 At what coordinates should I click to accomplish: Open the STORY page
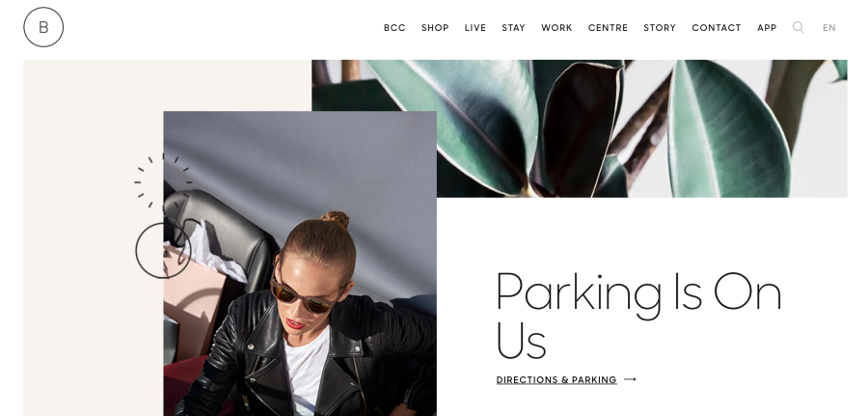(660, 28)
